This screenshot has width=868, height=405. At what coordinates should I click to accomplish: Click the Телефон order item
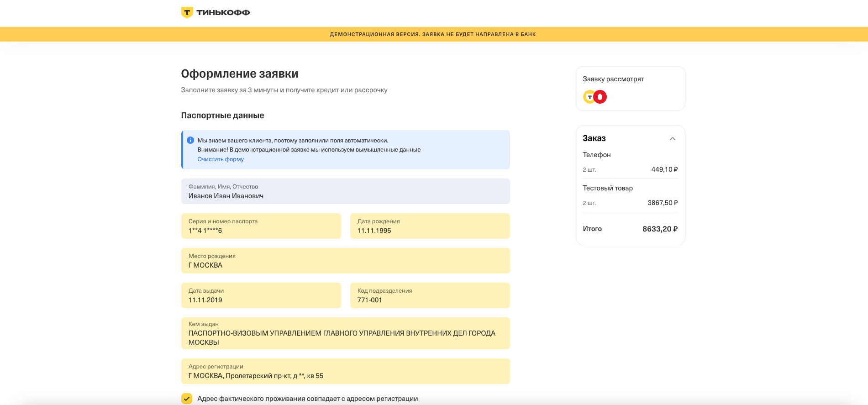(597, 155)
